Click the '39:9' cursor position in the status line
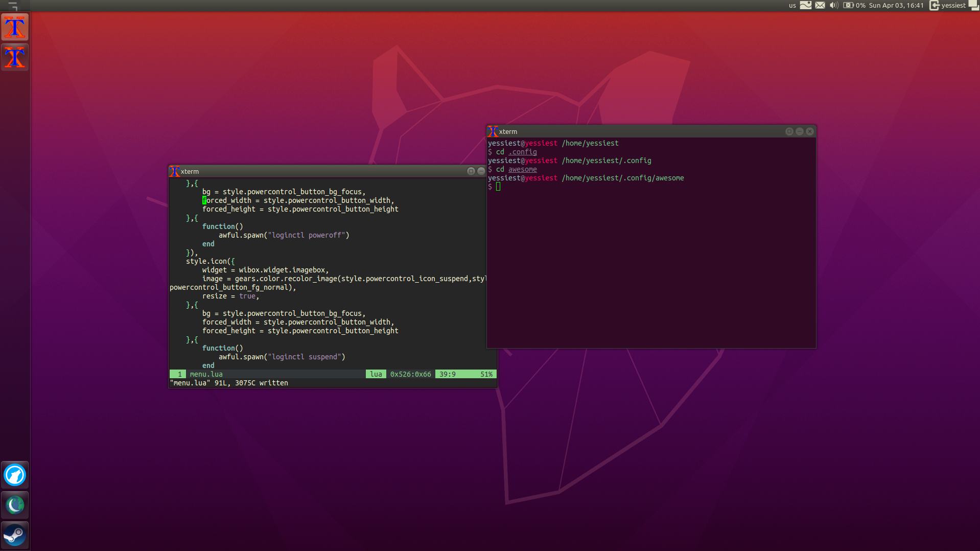The height and width of the screenshot is (551, 980). tap(448, 374)
